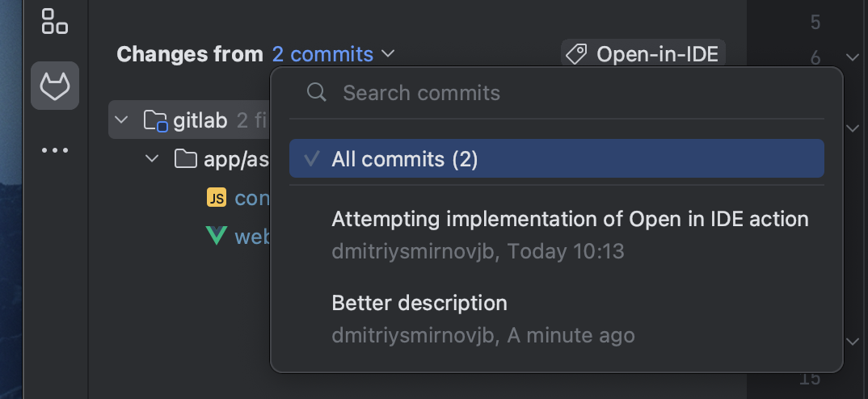This screenshot has width=868, height=399.
Task: Collapse the gitlab tree node
Action: [122, 121]
